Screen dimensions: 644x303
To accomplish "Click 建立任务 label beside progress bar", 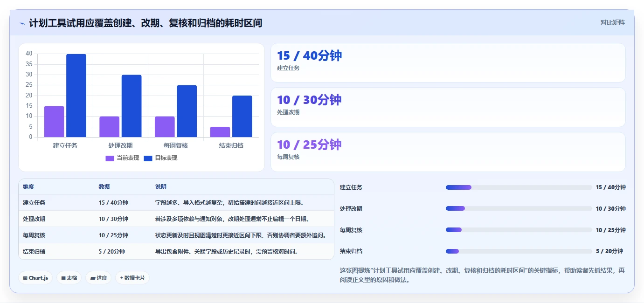I will click(x=351, y=187).
